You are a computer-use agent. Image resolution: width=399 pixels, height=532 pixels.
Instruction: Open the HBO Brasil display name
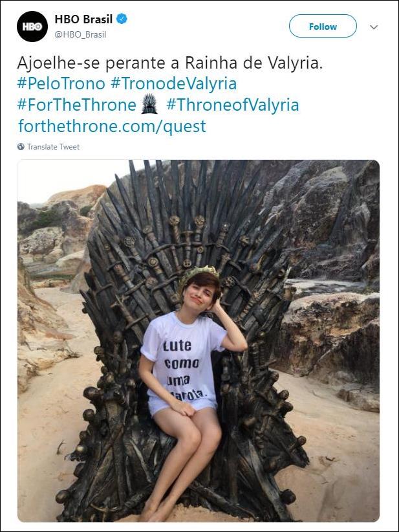[x=83, y=19]
